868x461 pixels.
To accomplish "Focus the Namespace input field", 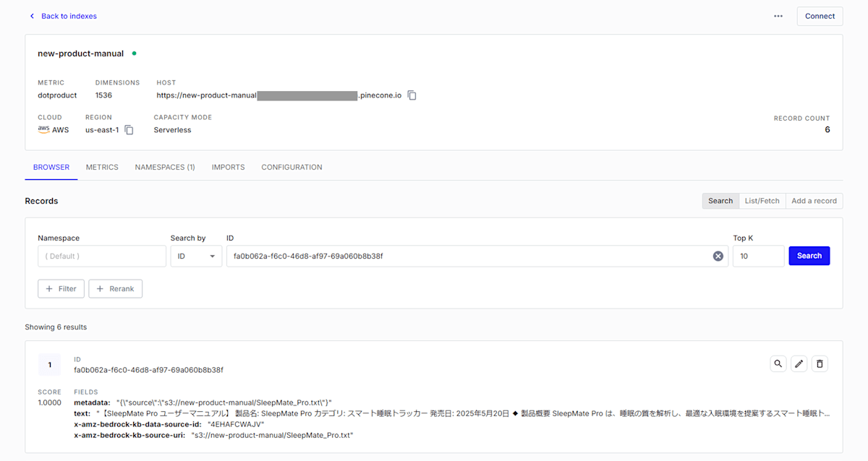I will click(x=102, y=256).
